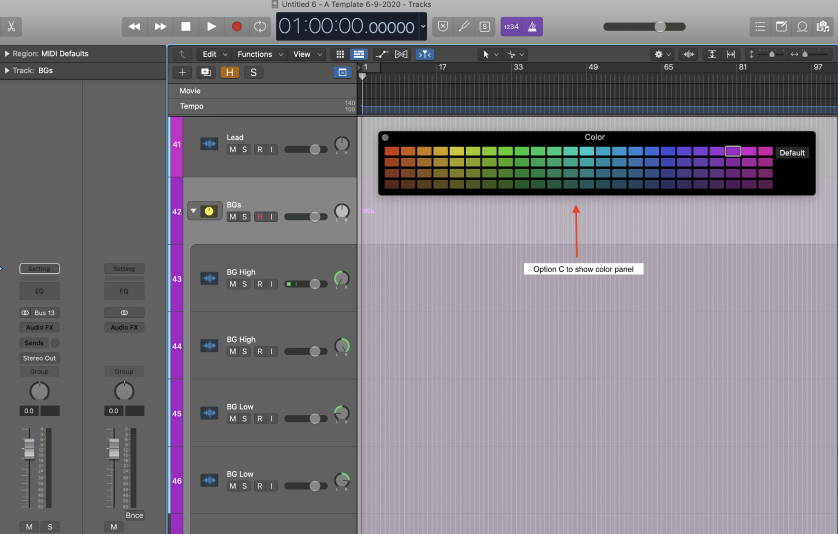Expand the Track BGs disclosure triangle
The height and width of the screenshot is (534, 838).
coord(6,71)
